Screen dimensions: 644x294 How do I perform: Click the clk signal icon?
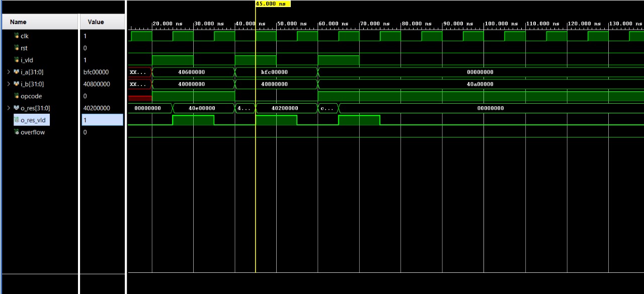(x=17, y=36)
